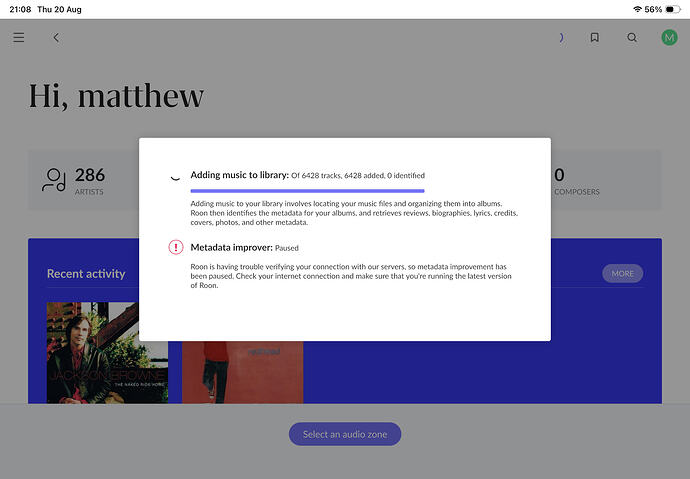Click the Hi, matthew greeting
Screen dimensions: 690x479
(116, 95)
